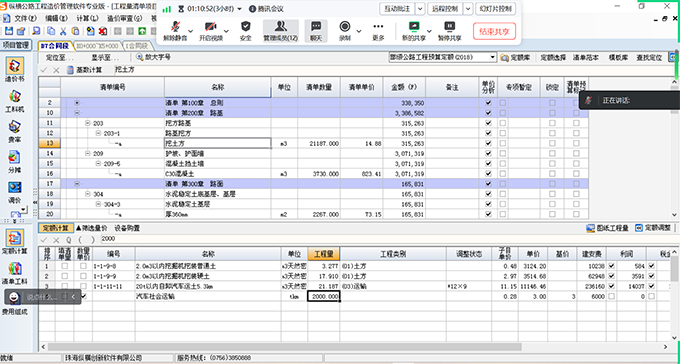This screenshot has width=680, height=364.
Task: Select the 定额计算 sidebar icon
Action: (x=16, y=242)
